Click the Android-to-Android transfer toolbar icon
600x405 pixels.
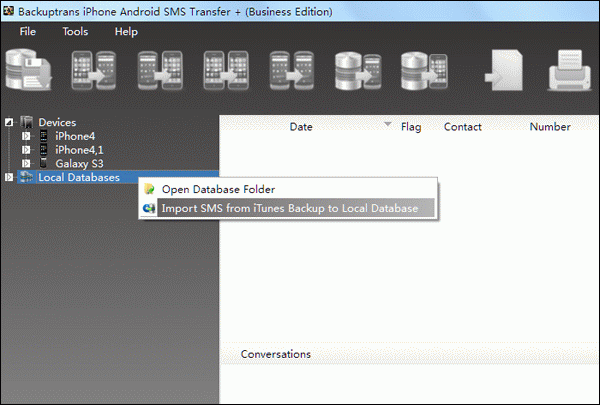(x=292, y=70)
